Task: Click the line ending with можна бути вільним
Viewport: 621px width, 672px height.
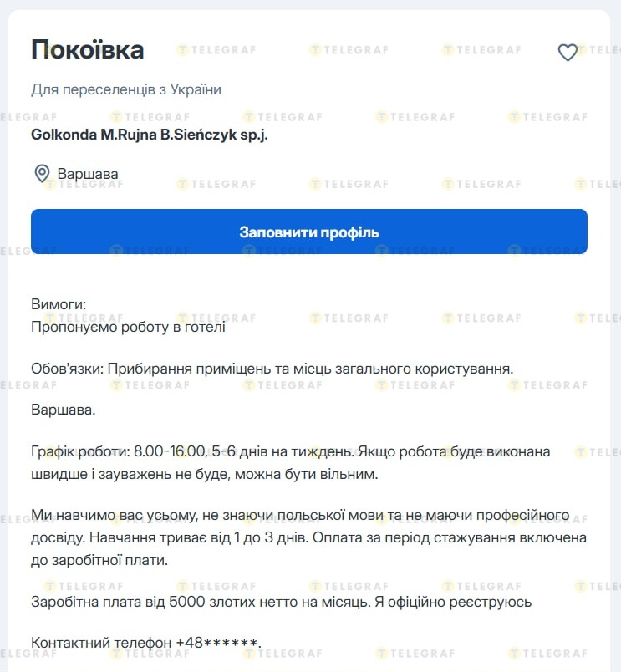Action: pos(205,474)
